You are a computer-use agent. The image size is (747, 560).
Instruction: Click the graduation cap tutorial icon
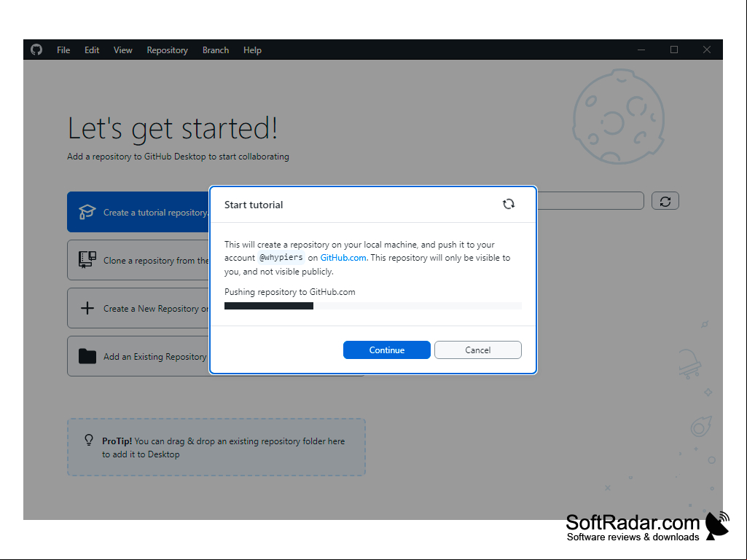[x=87, y=212]
